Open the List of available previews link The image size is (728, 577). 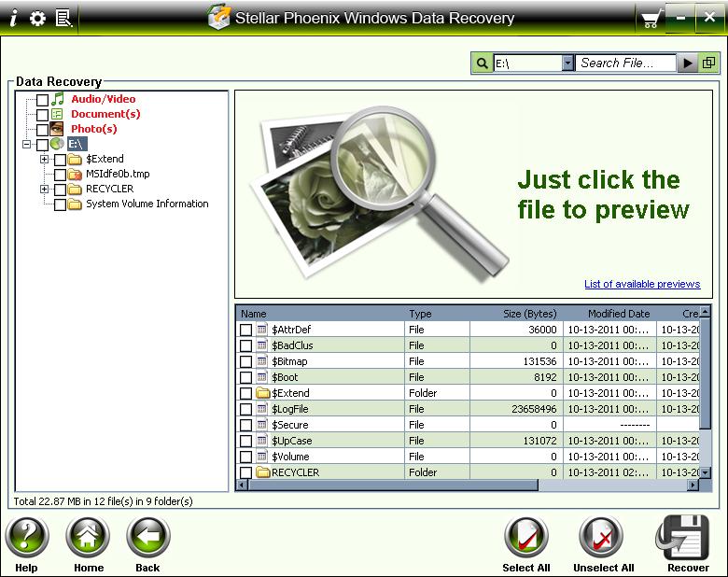click(x=641, y=284)
